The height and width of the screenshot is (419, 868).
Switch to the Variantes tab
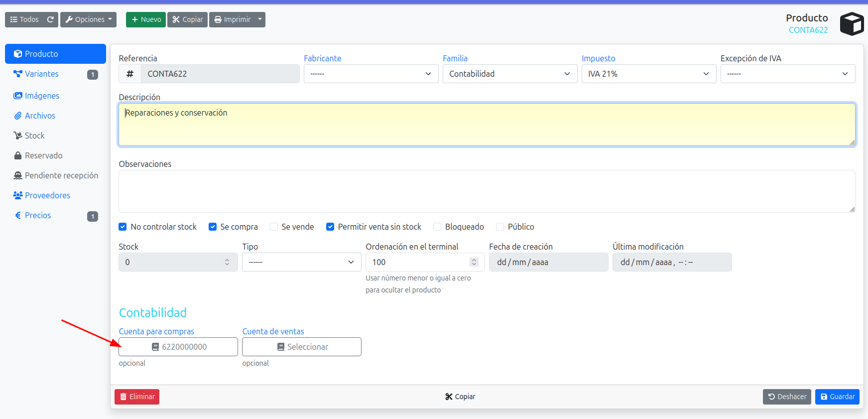(42, 74)
